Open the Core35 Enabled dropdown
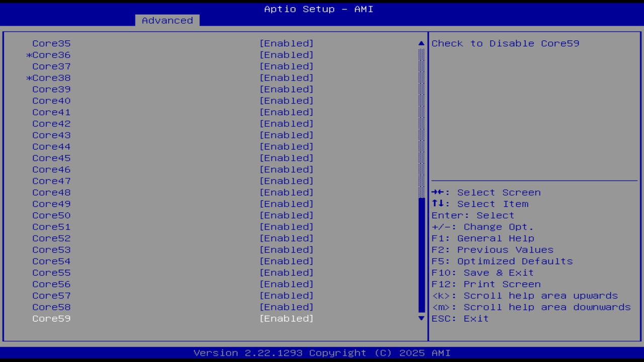 [286, 43]
